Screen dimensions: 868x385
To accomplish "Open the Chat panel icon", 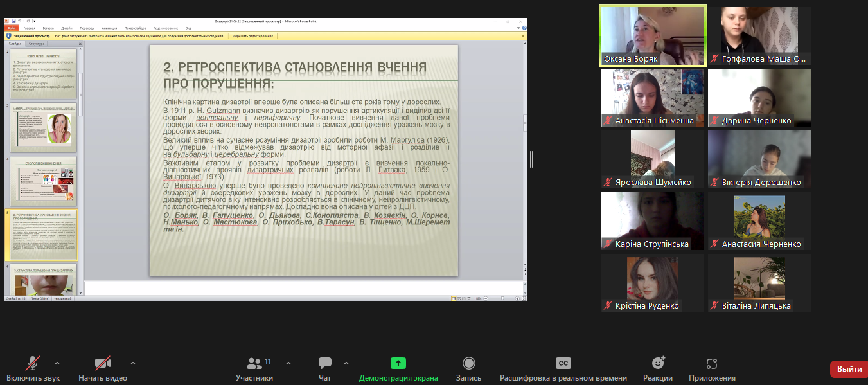I will tap(325, 363).
